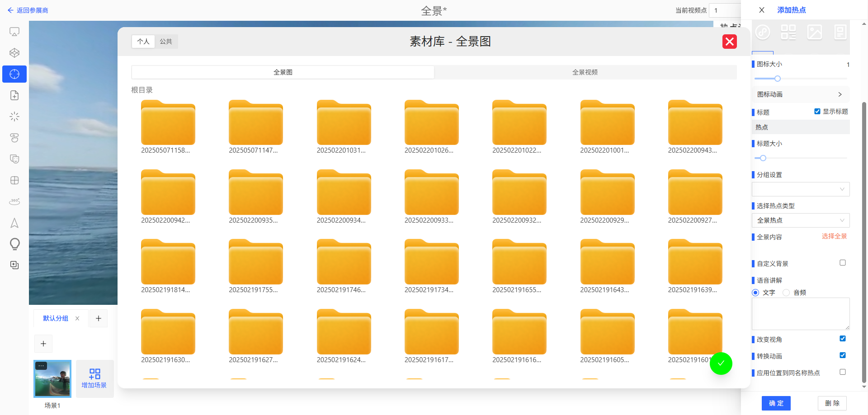Click the lightbulb icon in left sidebar

point(14,244)
